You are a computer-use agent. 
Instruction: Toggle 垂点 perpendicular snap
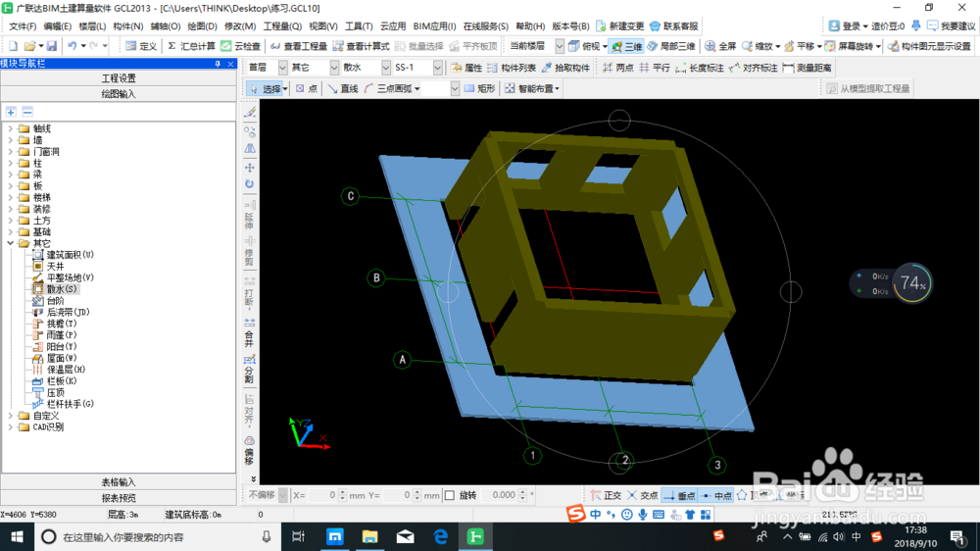click(x=679, y=495)
